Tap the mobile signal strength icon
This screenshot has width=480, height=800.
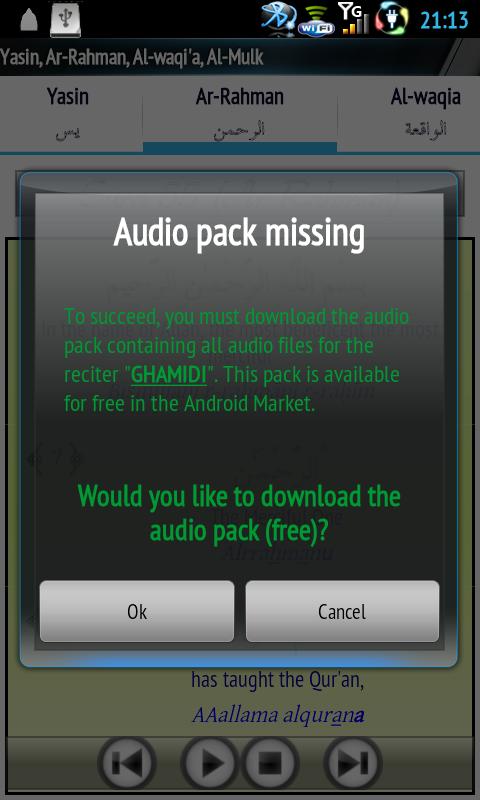click(353, 18)
